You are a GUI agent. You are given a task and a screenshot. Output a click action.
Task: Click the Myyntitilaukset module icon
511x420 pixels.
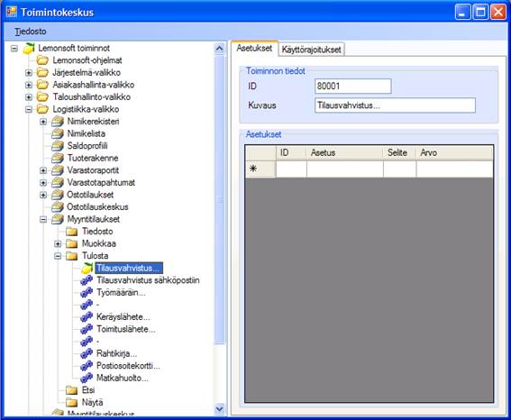coord(58,219)
